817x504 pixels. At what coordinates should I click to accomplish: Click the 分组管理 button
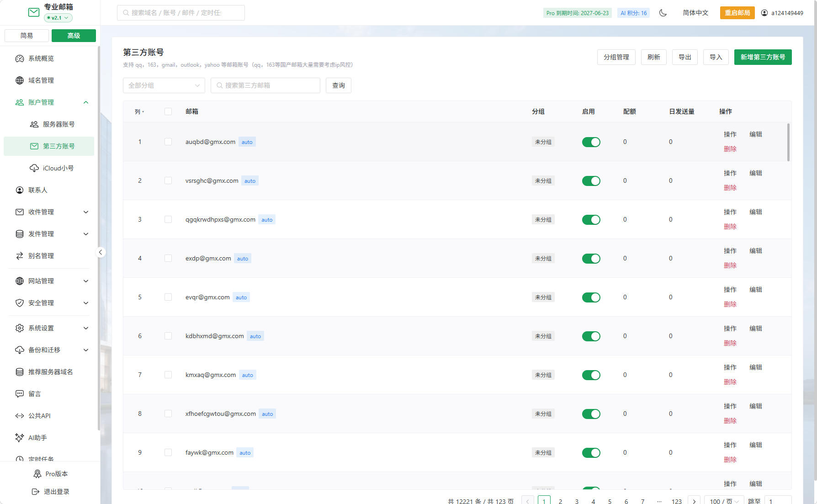[616, 57]
